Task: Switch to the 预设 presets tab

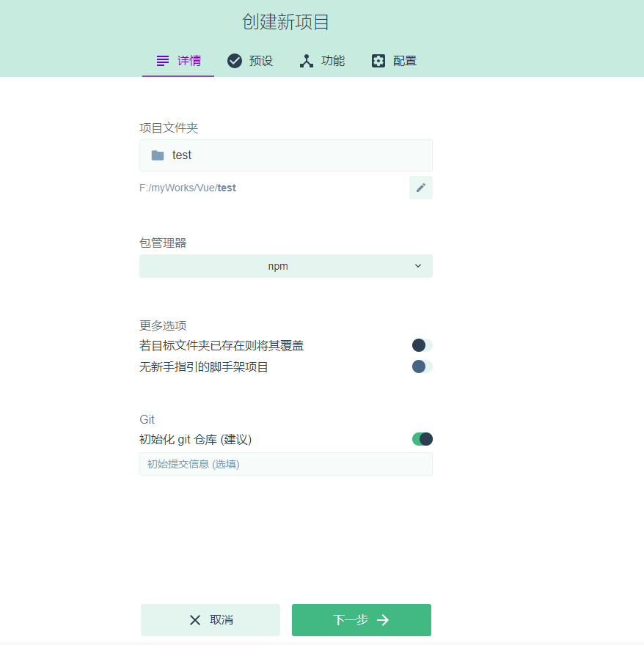Action: tap(250, 61)
